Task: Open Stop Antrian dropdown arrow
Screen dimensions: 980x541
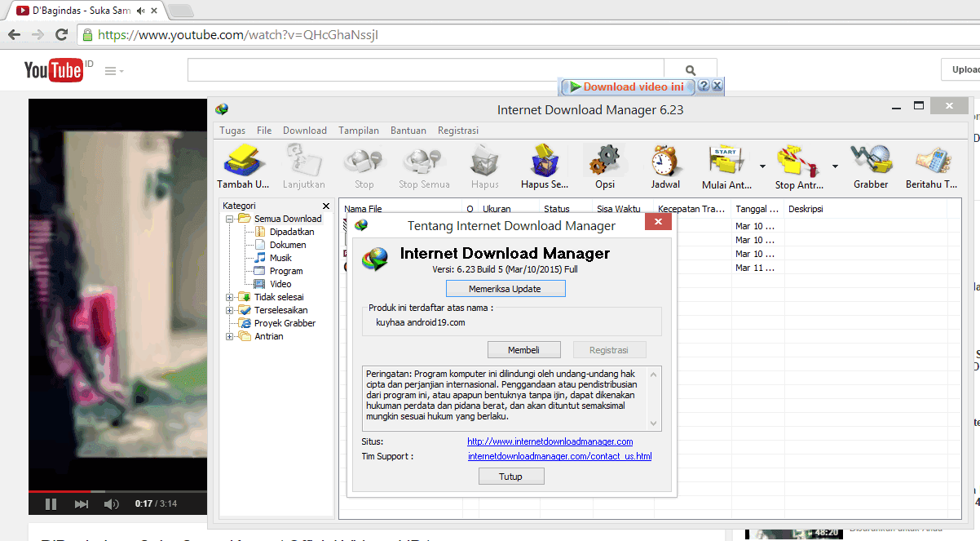Action: pyautogui.click(x=835, y=166)
